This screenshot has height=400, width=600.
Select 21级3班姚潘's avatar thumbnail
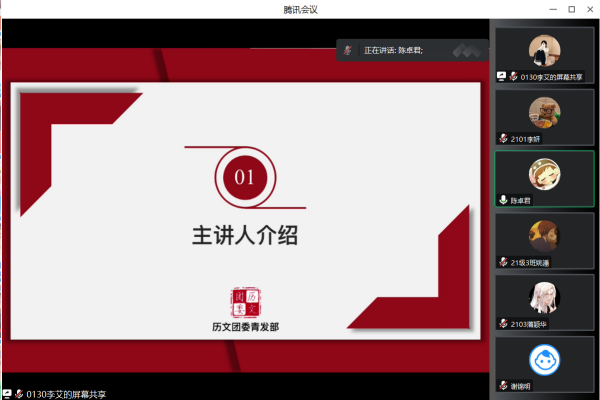tap(544, 235)
